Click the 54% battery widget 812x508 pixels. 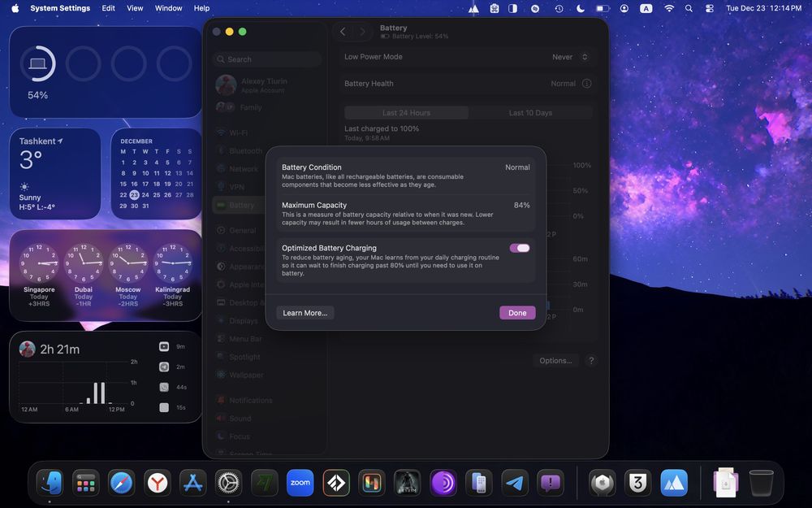pos(106,72)
